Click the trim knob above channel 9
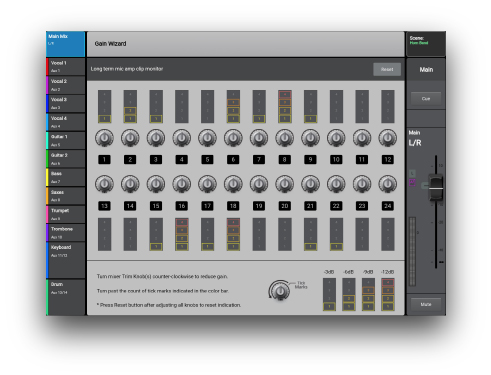Image resolution: width=491 pixels, height=375 pixels. (310, 138)
